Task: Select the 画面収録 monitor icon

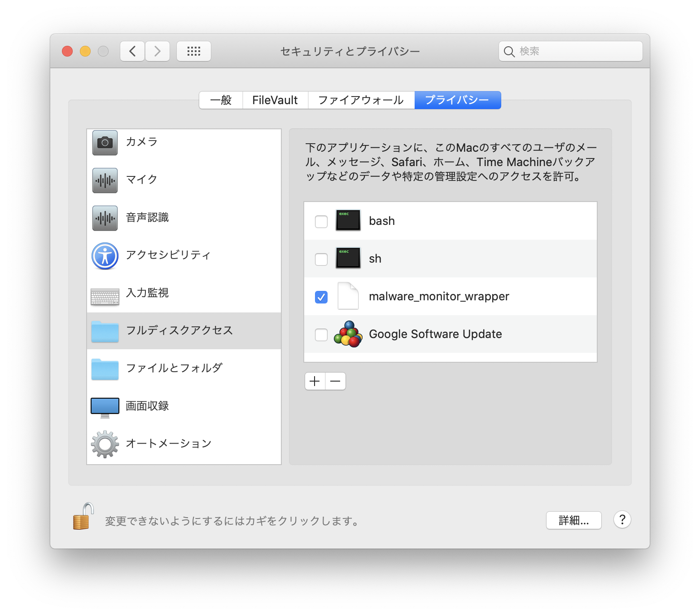Action: tap(105, 408)
